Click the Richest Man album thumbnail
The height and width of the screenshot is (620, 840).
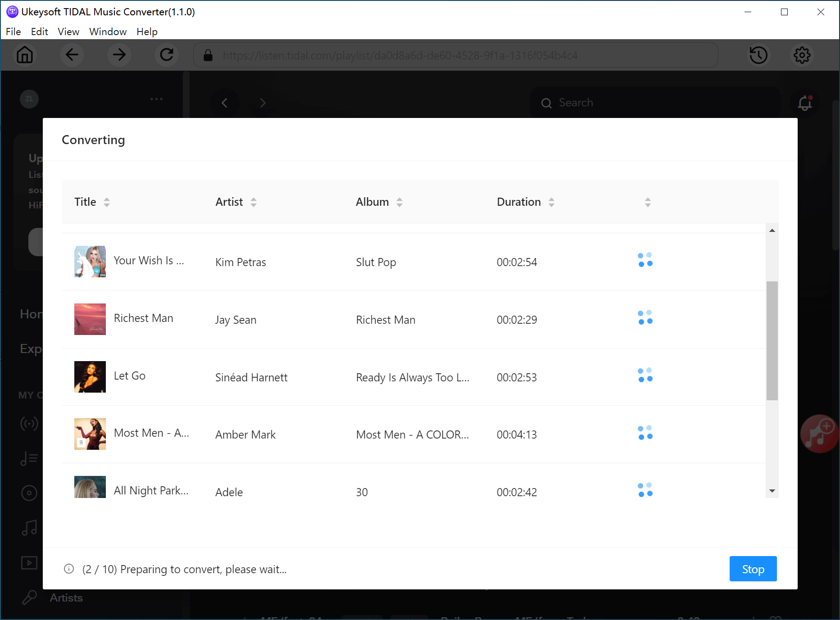pyautogui.click(x=90, y=319)
